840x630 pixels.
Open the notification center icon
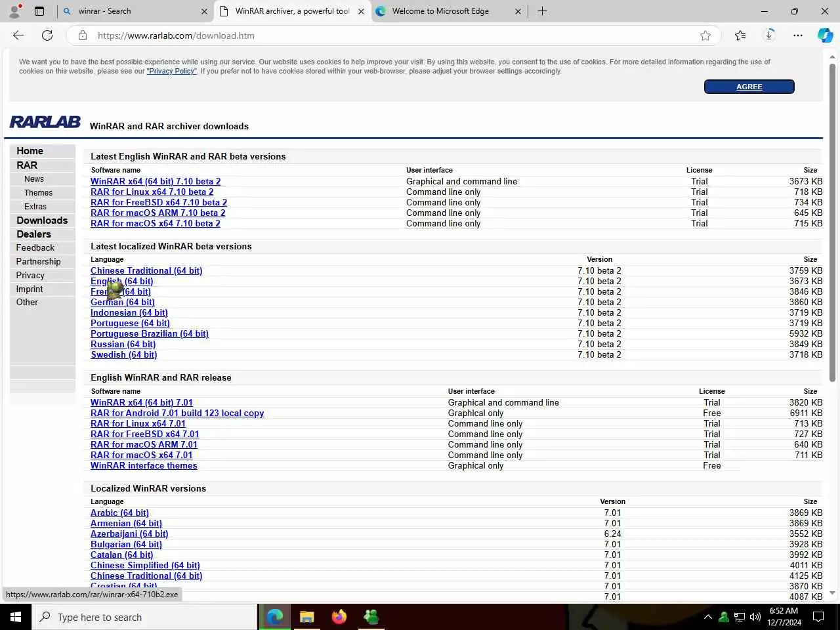(818, 617)
